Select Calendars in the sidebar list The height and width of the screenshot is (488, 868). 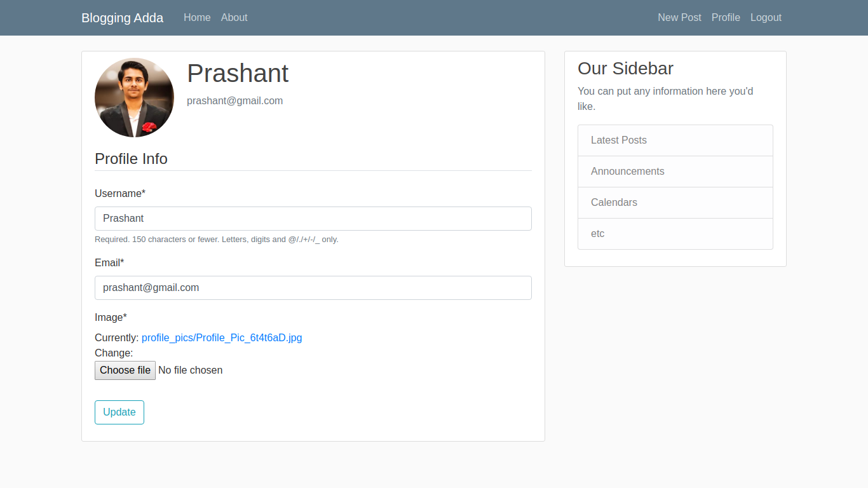614,203
